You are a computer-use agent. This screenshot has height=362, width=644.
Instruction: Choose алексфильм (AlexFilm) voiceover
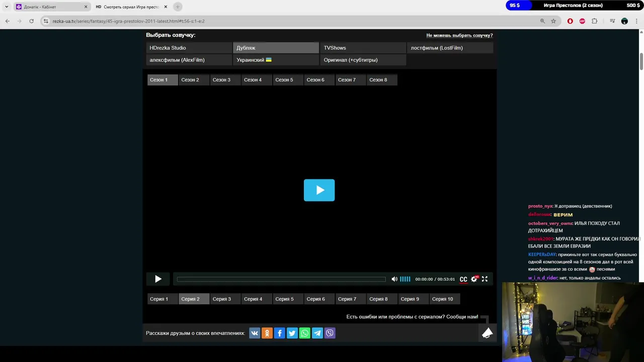tap(189, 60)
